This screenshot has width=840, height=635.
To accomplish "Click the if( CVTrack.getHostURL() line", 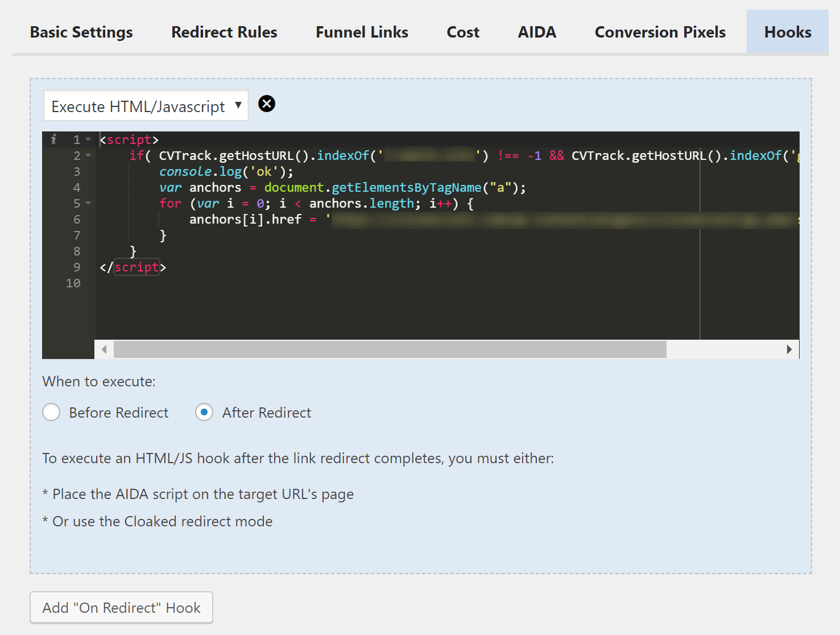I will [464, 155].
